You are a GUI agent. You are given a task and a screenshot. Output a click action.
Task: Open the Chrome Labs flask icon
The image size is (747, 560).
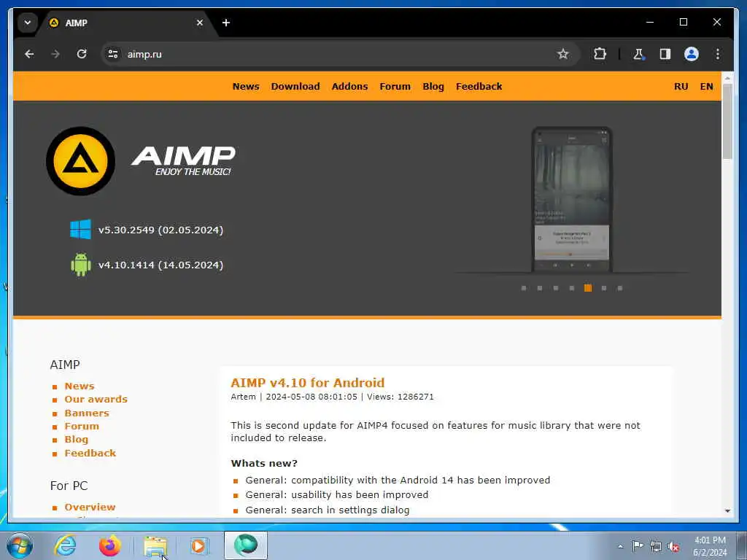tap(638, 54)
